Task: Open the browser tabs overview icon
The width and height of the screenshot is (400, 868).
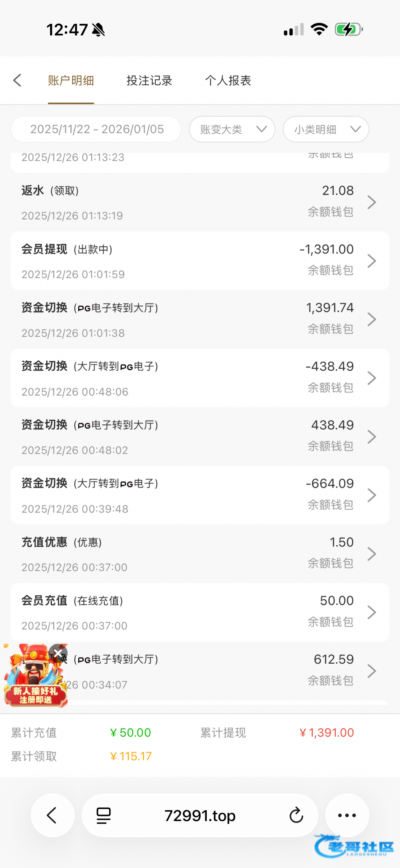Action: coord(104,816)
